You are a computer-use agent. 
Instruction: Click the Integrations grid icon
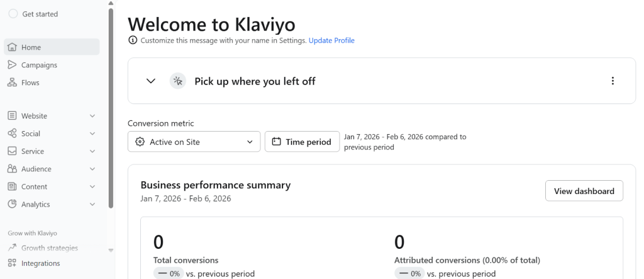click(x=12, y=263)
